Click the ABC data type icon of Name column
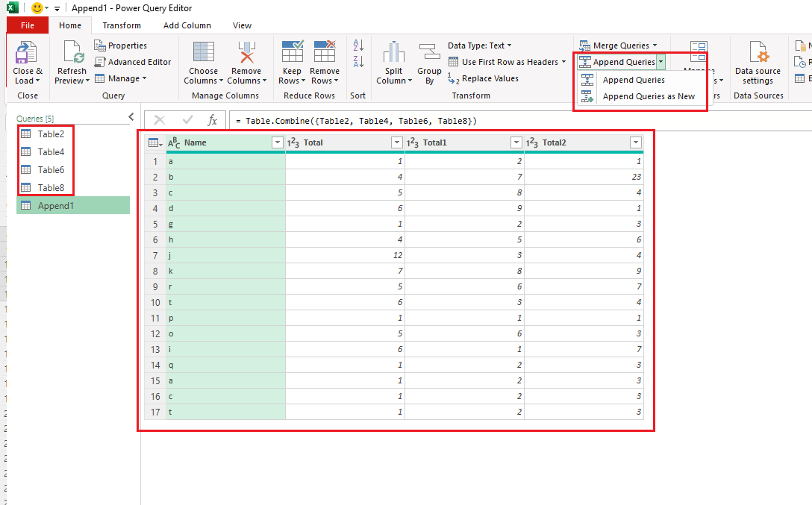Image resolution: width=812 pixels, height=505 pixels. 174,142
